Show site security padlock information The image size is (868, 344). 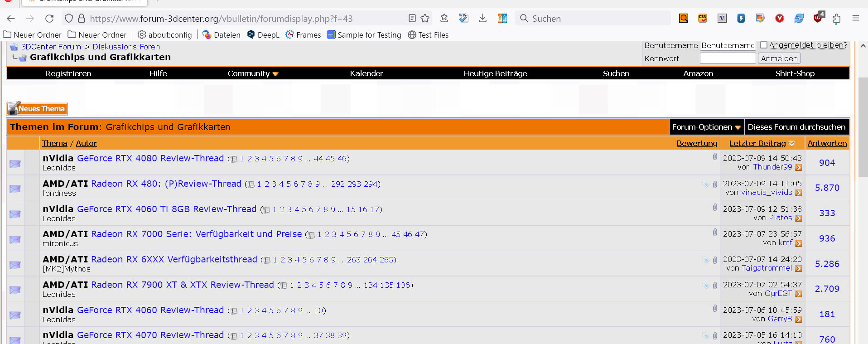tap(82, 19)
